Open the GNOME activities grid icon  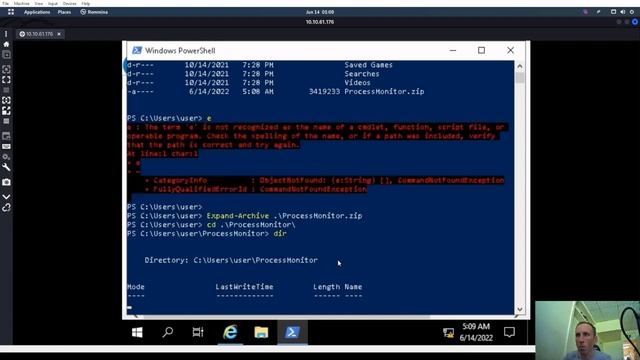click(x=11, y=12)
